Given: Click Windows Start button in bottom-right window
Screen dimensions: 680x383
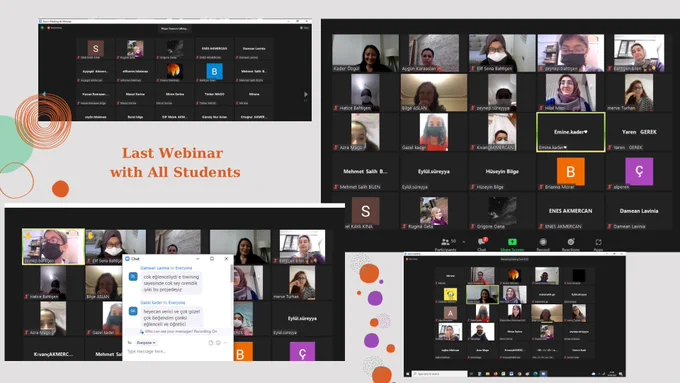Looking at the screenshot, I should (408, 373).
